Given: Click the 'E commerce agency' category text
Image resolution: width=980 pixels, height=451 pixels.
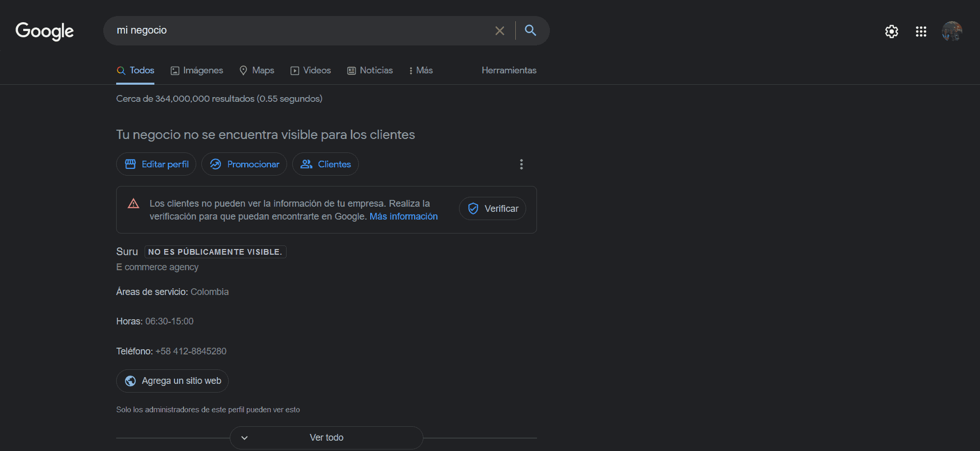Looking at the screenshot, I should coord(157,267).
